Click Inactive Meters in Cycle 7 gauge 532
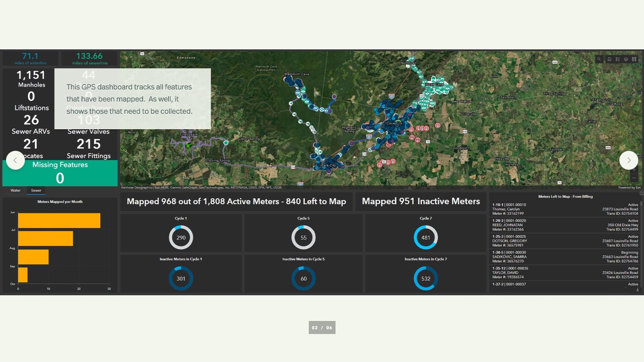This screenshot has height=362, width=644. [x=426, y=278]
